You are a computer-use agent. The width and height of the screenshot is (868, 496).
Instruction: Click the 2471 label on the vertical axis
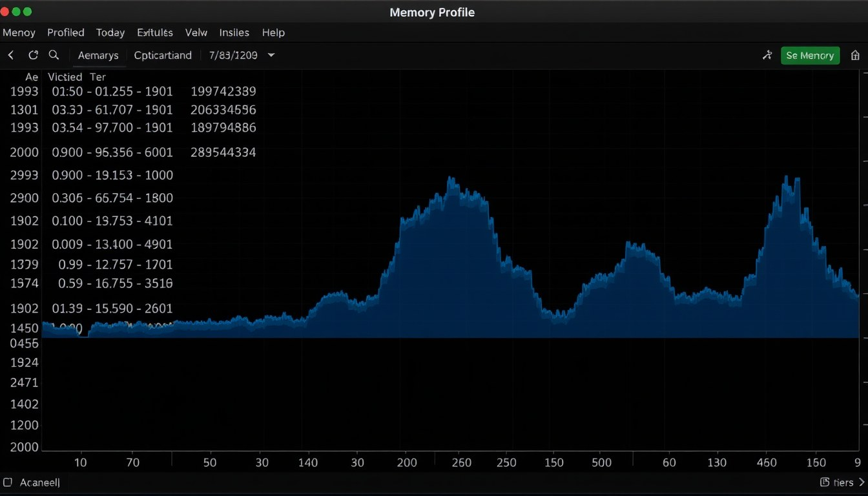25,382
